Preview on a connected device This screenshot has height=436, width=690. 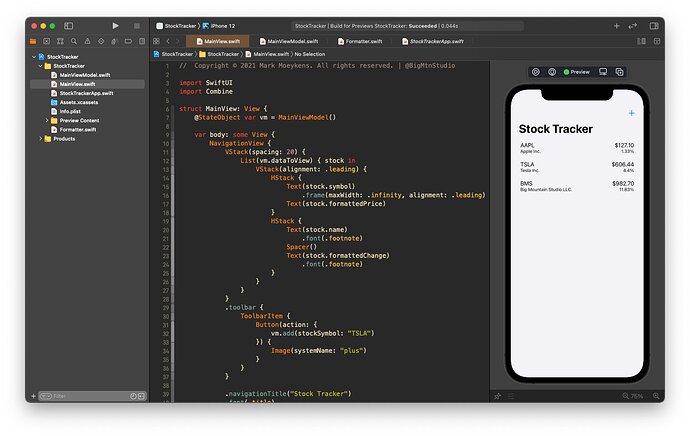(603, 72)
